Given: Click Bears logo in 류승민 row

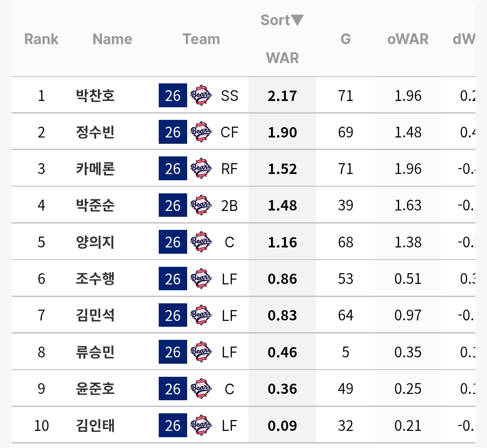Looking at the screenshot, I should [201, 352].
